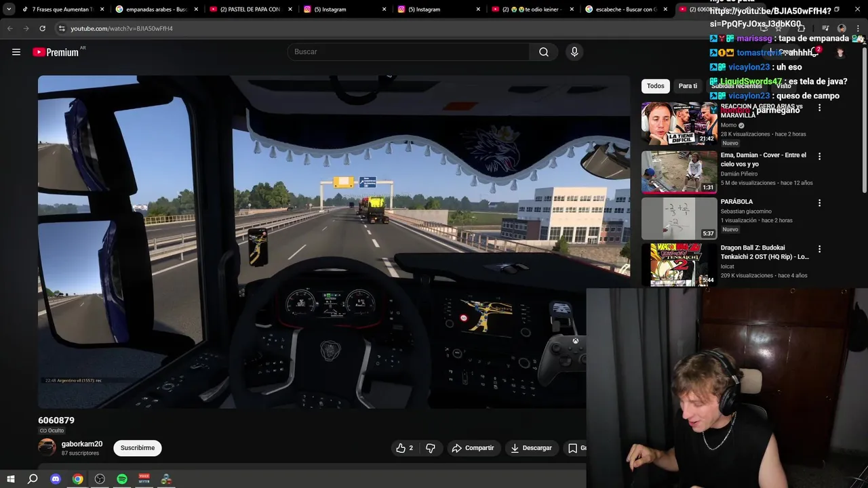868x488 pixels.
Task: Click the video title 6060879
Action: pyautogui.click(x=56, y=420)
